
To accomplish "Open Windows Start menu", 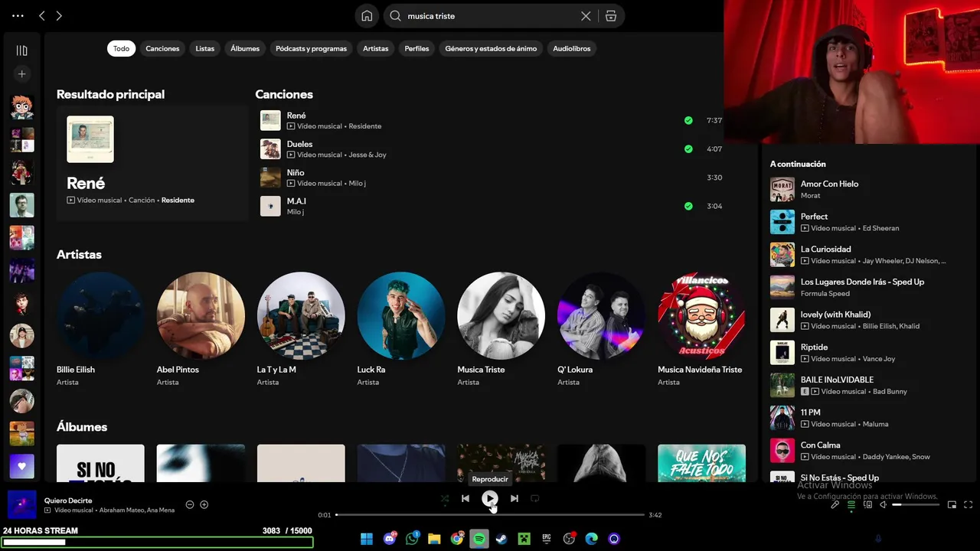I will coord(367,539).
